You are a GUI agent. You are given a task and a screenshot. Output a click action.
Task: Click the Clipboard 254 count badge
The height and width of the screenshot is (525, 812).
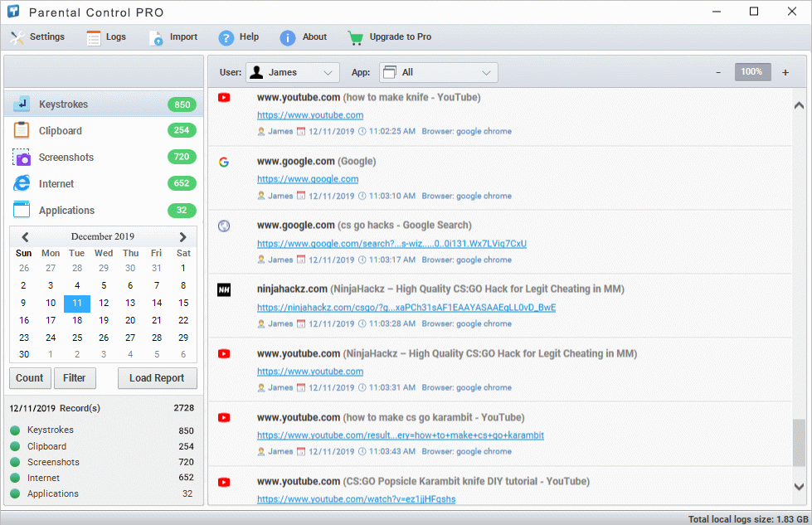[x=182, y=130]
